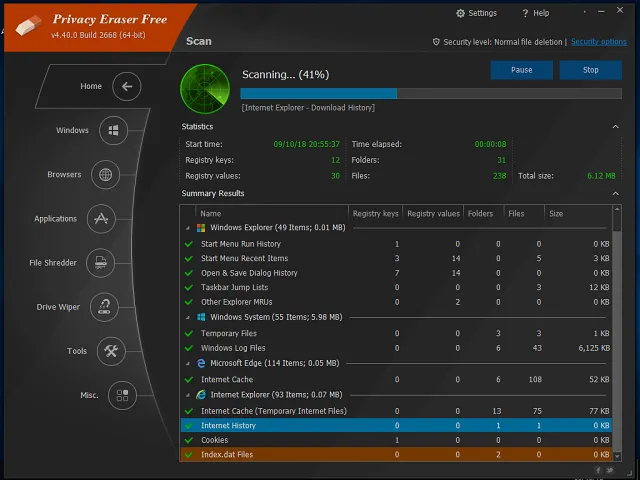The image size is (640, 480).
Task: Open the Windows section icon
Action: pyautogui.click(x=113, y=131)
